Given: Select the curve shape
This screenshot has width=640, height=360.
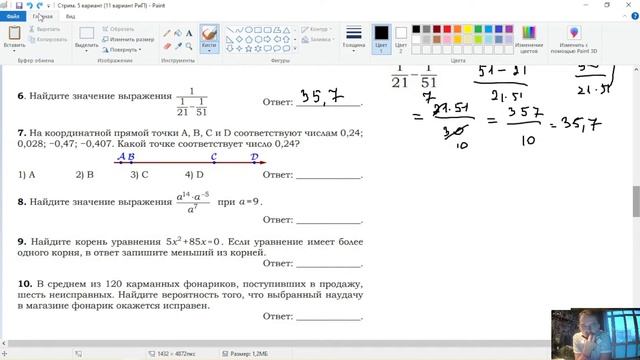Looking at the screenshot, I should [239, 30].
